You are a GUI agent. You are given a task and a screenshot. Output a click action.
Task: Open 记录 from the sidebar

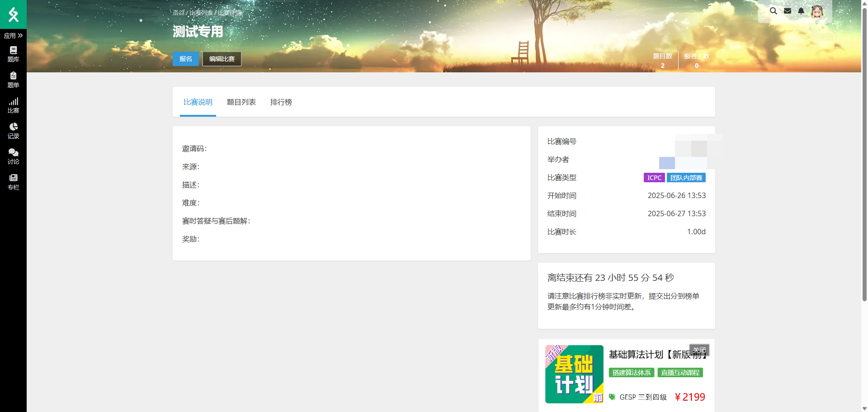point(13,131)
